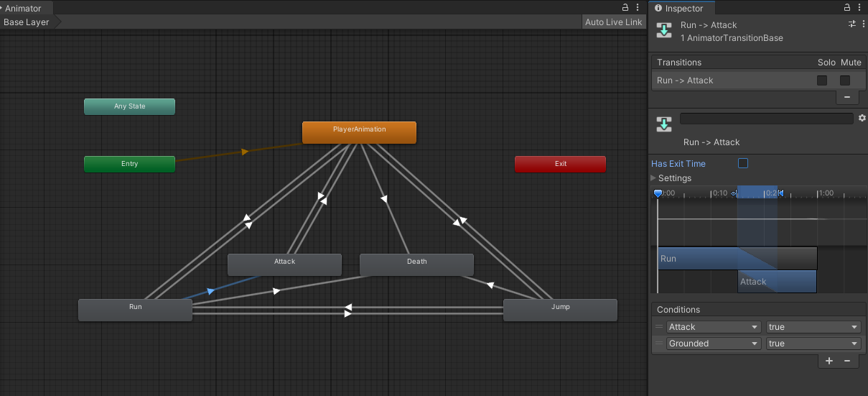Toggle Solo for Run -> Attack transition
This screenshot has height=396, width=868.
[822, 80]
